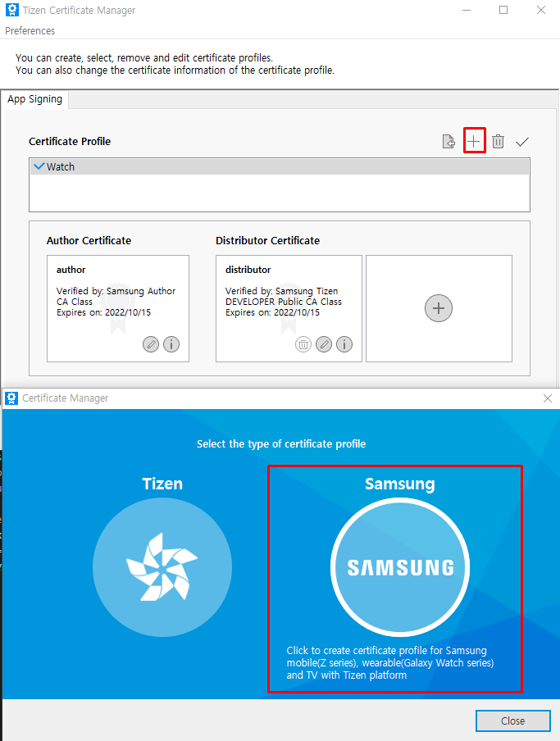Image resolution: width=560 pixels, height=741 pixels.
Task: Open the Preferences menu
Action: coord(30,30)
